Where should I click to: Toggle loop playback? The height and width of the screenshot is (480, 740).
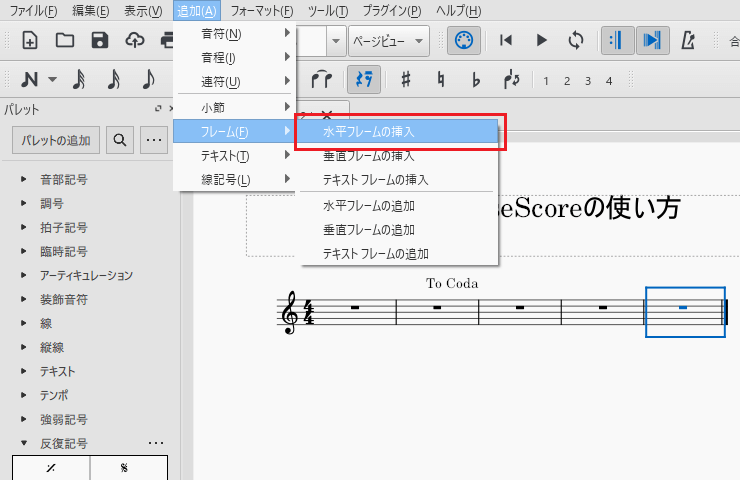[x=575, y=40]
